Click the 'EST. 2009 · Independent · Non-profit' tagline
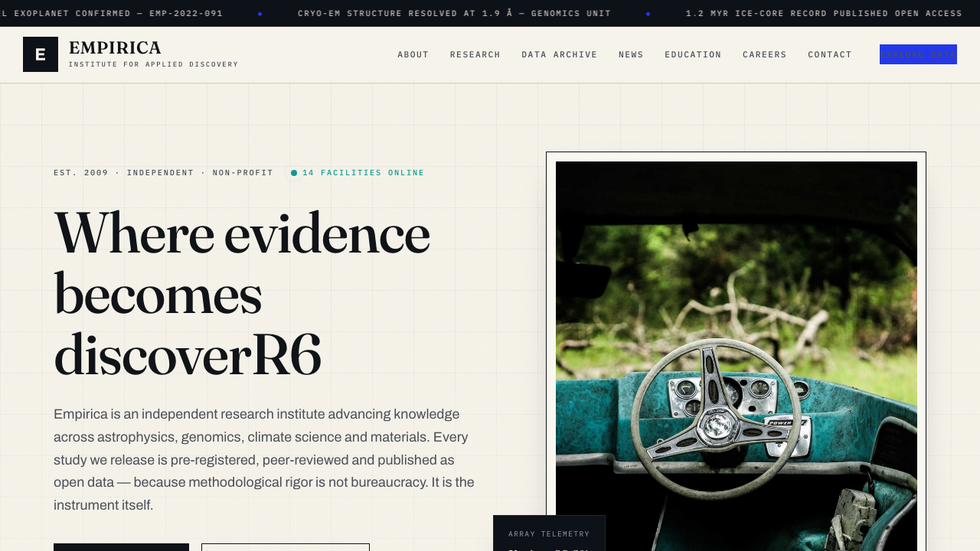Screen dimensions: 980x551 (163, 173)
